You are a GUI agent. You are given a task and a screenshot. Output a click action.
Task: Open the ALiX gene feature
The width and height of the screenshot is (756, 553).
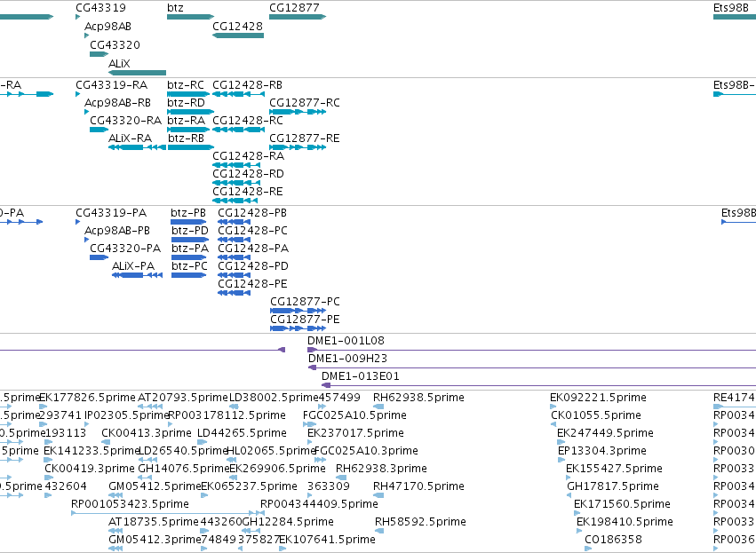coord(137,73)
